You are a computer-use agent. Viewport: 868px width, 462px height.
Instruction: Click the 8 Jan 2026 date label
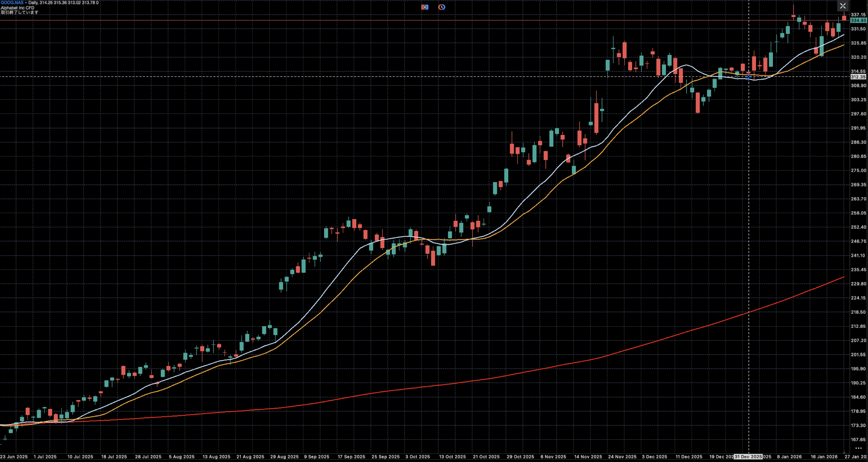tap(789, 457)
